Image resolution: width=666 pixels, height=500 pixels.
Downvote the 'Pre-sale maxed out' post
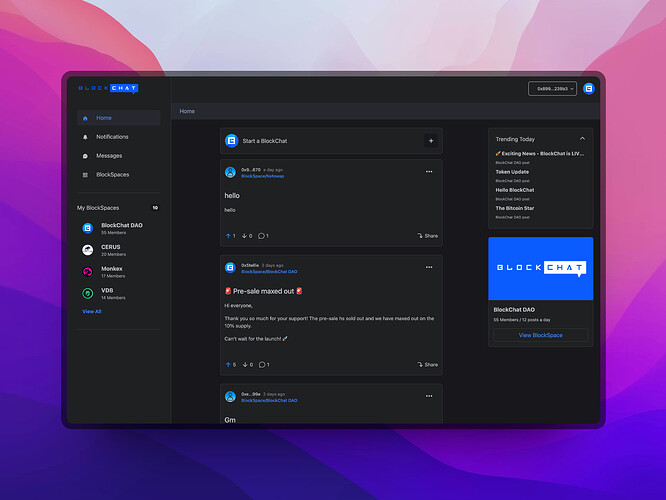(245, 365)
